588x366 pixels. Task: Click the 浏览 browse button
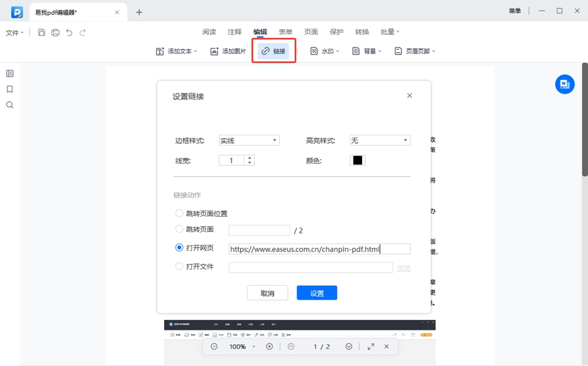pyautogui.click(x=404, y=268)
